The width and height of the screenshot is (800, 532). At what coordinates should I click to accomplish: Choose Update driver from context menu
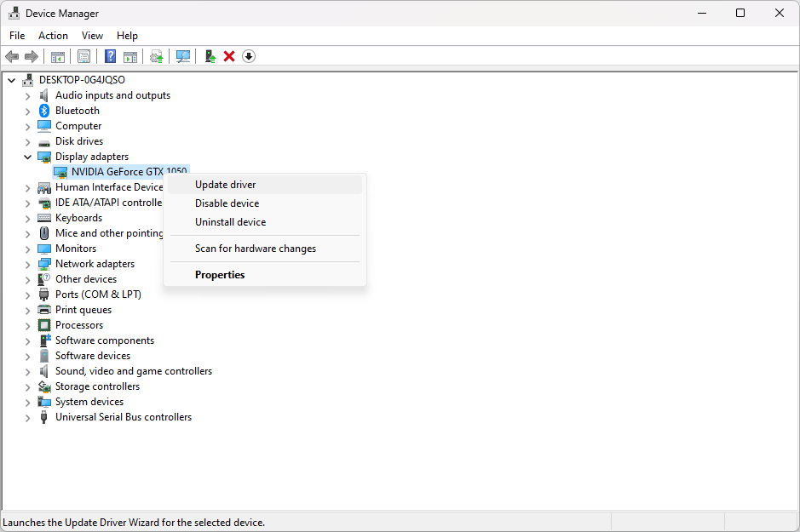pos(225,185)
